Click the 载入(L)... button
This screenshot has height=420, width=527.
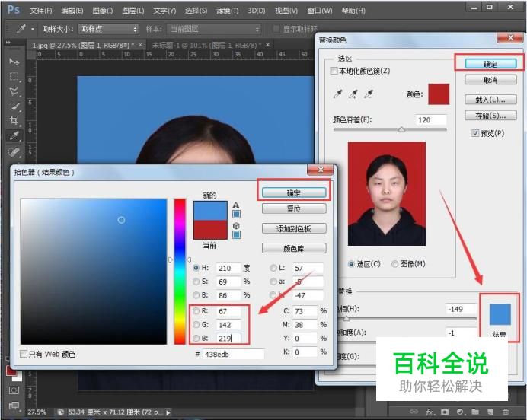pos(490,100)
